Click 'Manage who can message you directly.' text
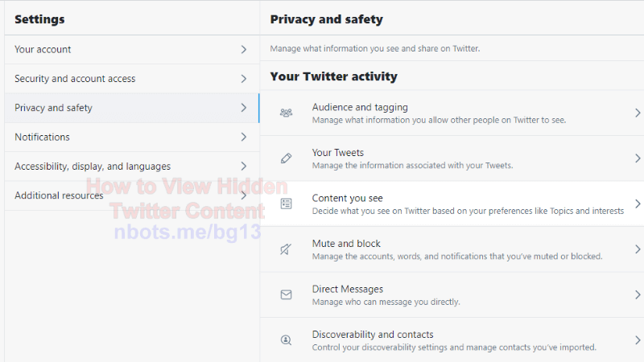 (386, 302)
